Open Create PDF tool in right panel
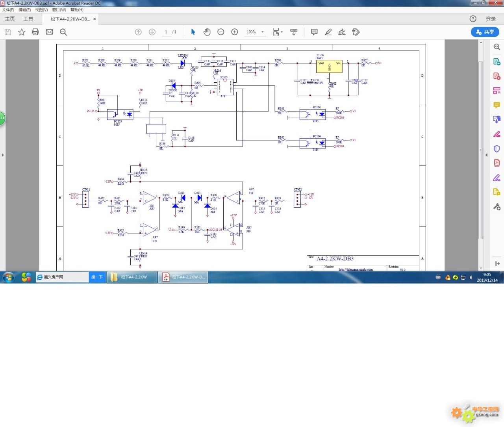 497,76
